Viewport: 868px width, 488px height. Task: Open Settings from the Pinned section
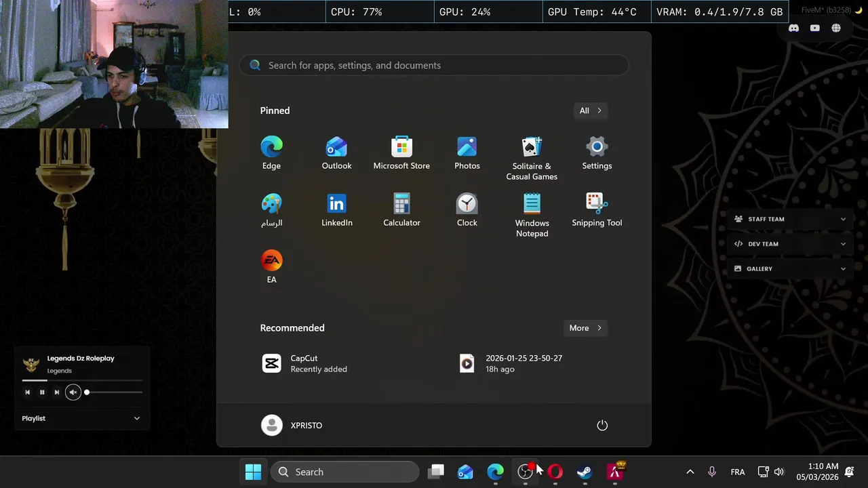point(597,153)
